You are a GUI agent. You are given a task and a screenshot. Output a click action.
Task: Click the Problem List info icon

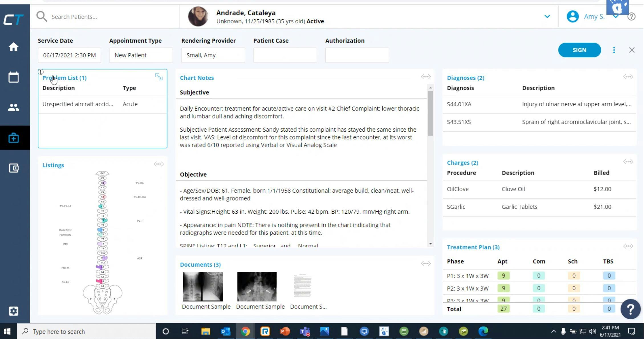[41, 72]
